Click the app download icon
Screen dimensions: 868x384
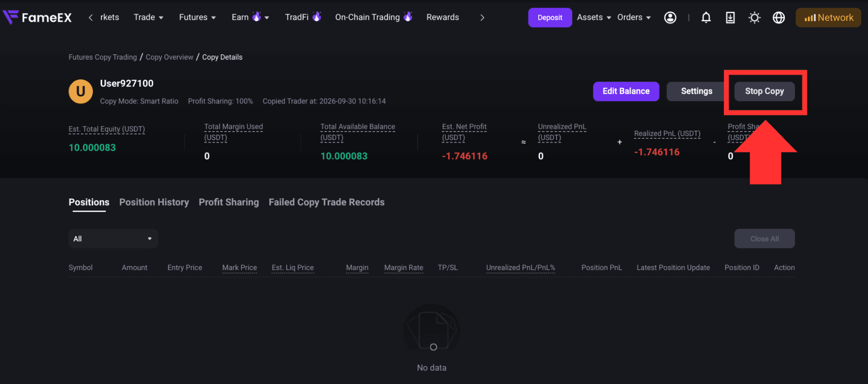(730, 17)
